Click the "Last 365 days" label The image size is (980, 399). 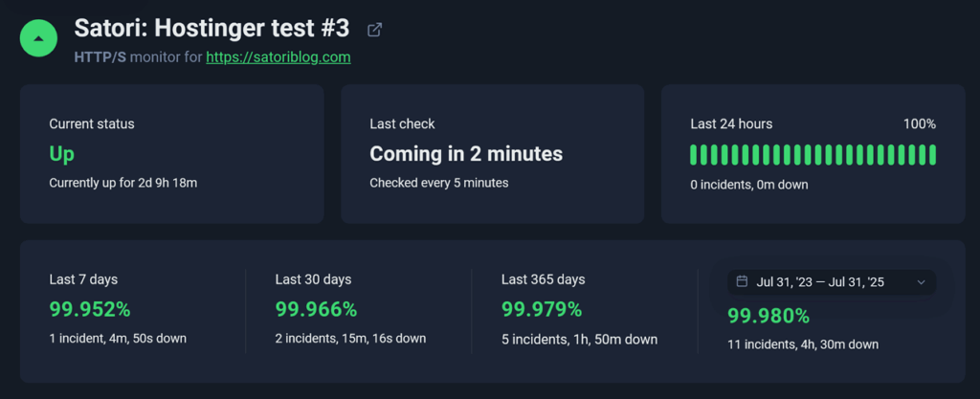pyautogui.click(x=544, y=279)
